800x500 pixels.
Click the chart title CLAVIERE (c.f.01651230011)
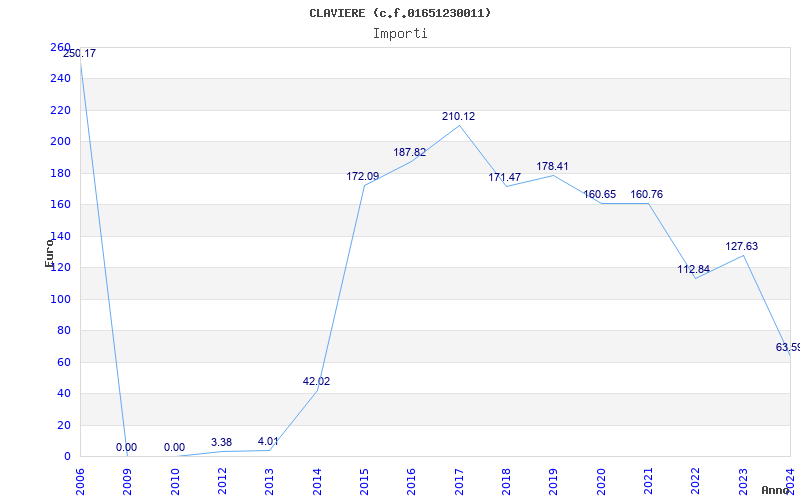400,13
